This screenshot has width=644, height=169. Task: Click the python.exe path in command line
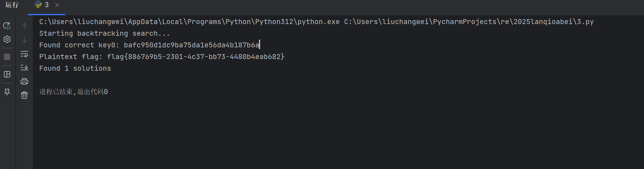tap(189, 22)
